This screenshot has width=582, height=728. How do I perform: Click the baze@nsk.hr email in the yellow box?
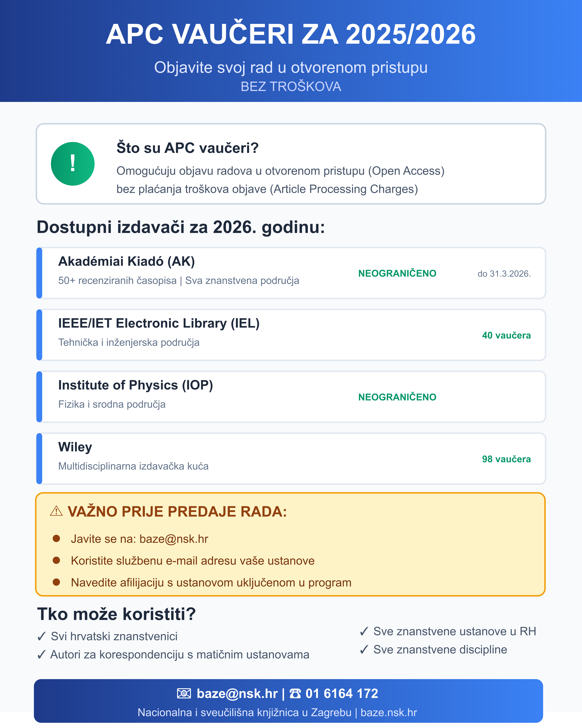pos(174,539)
